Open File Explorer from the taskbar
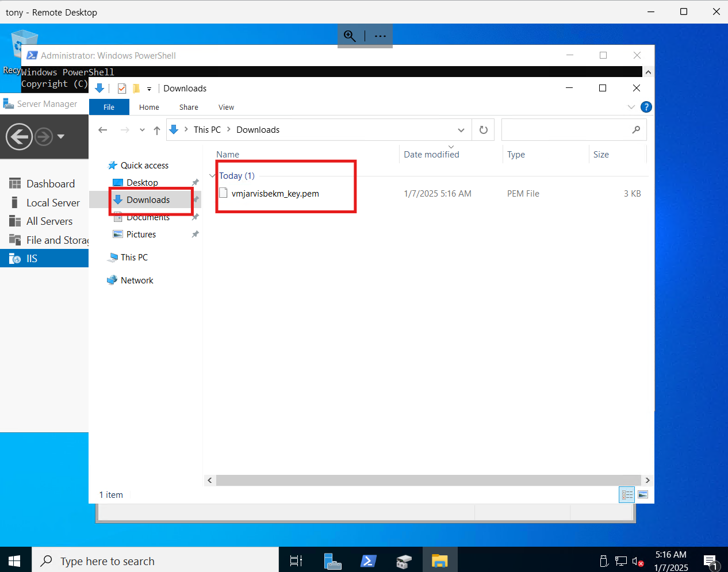 440,561
